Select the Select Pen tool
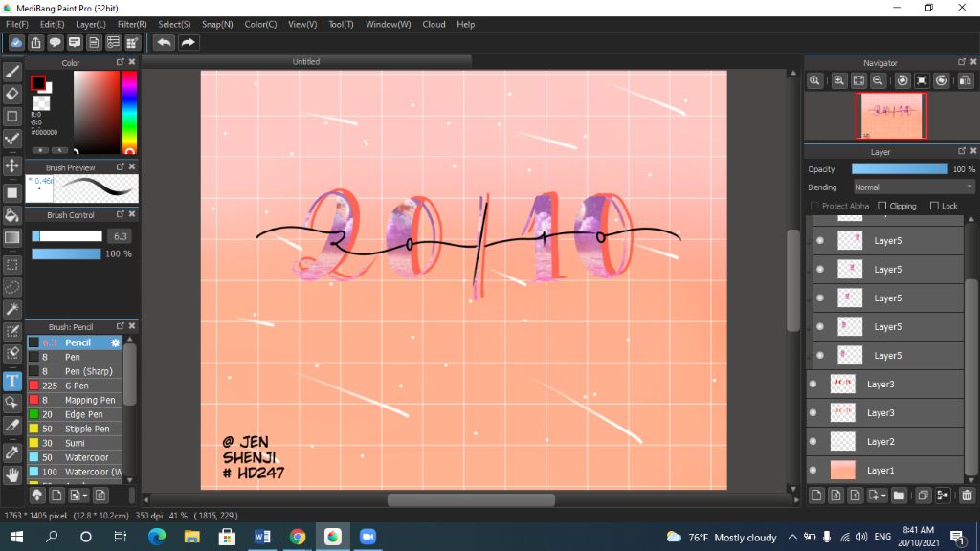Screen dimensions: 980x551 [11, 331]
